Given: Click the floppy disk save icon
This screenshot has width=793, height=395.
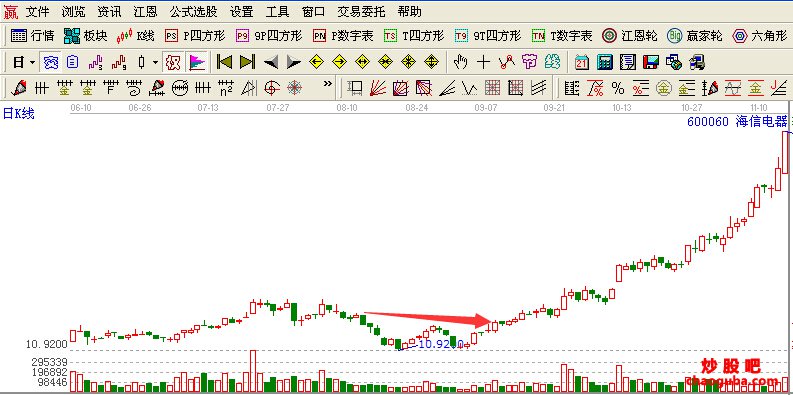Looking at the screenshot, I should (x=651, y=62).
